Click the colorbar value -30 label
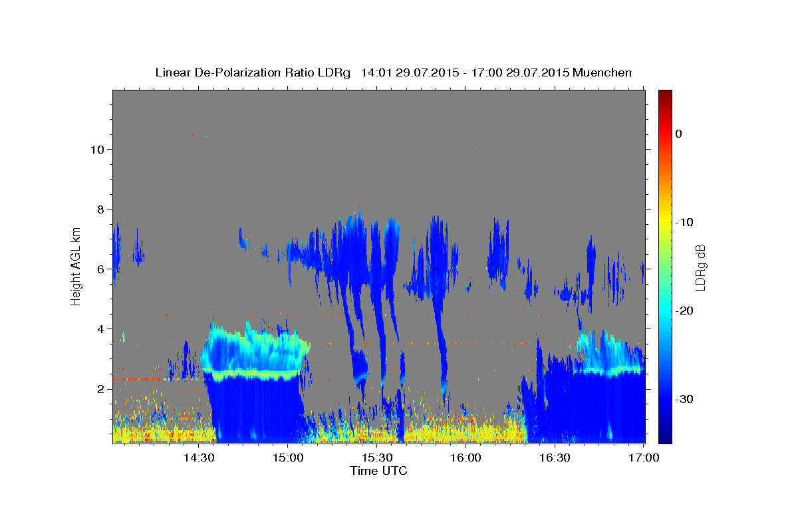The height and width of the screenshot is (532, 798). pyautogui.click(x=685, y=399)
